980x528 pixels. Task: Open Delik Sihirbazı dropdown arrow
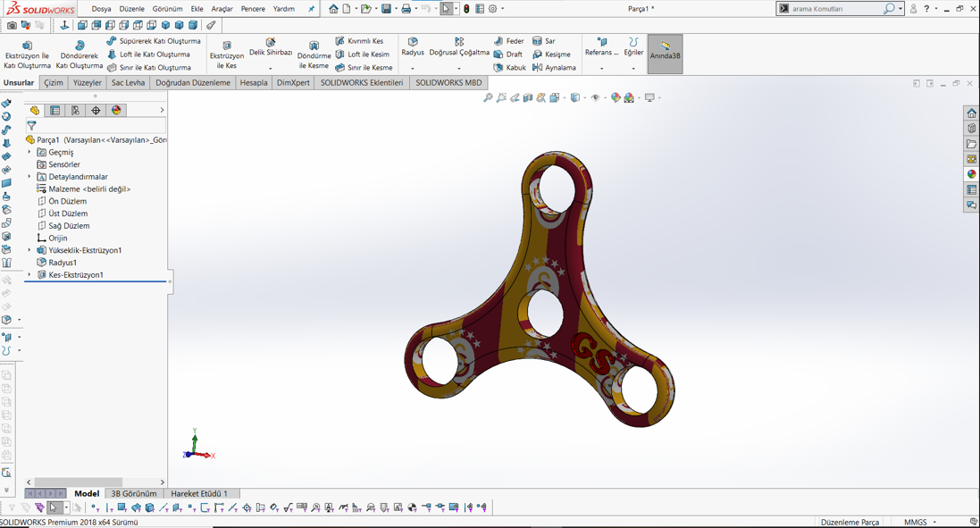click(271, 68)
